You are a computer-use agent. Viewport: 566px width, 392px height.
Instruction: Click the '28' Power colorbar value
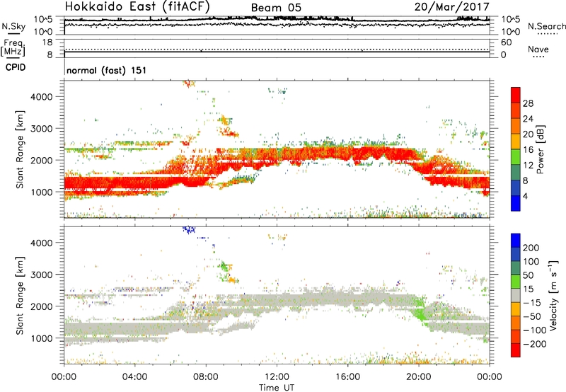528,103
